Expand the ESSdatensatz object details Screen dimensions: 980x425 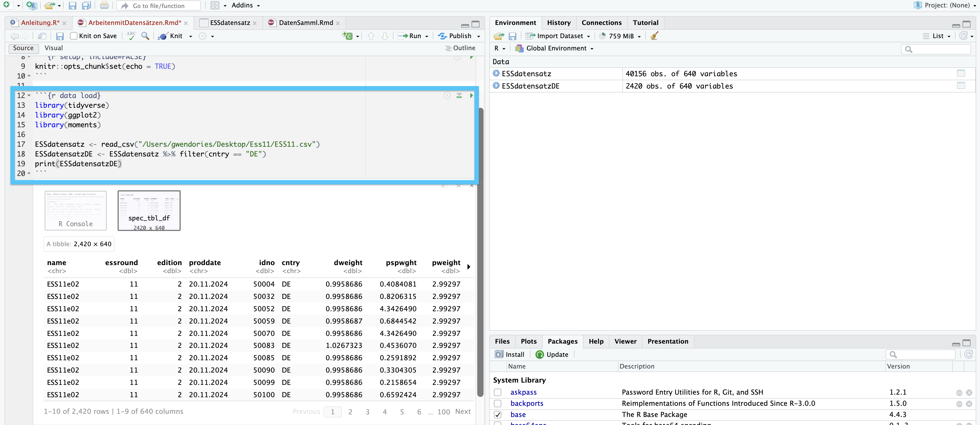click(x=496, y=73)
